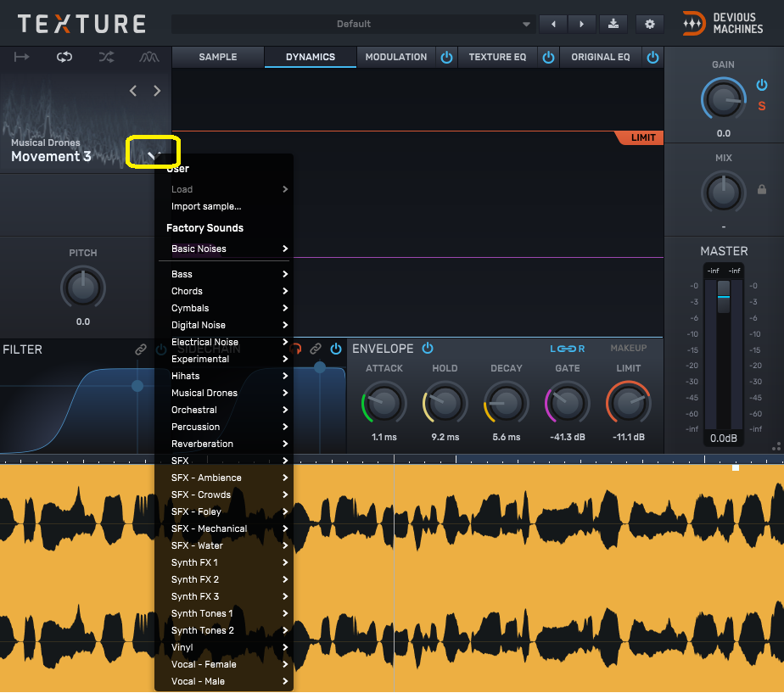Go to previous preset in top bar

click(x=553, y=24)
